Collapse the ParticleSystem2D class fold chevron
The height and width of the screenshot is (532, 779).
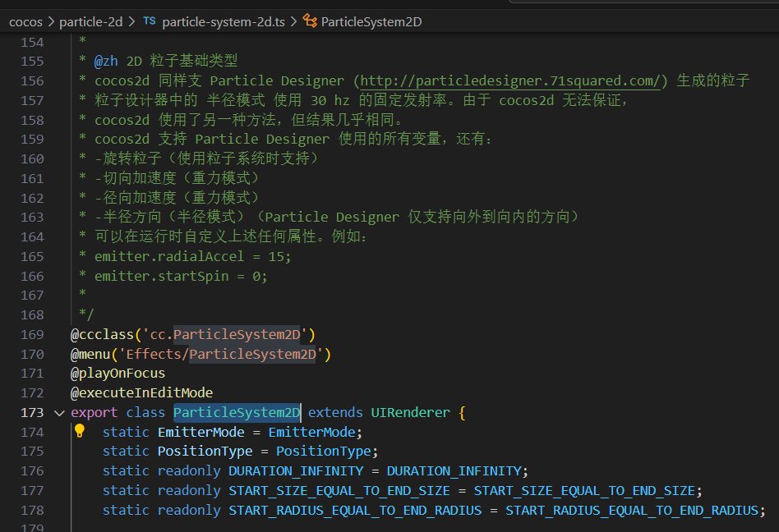[x=58, y=412]
